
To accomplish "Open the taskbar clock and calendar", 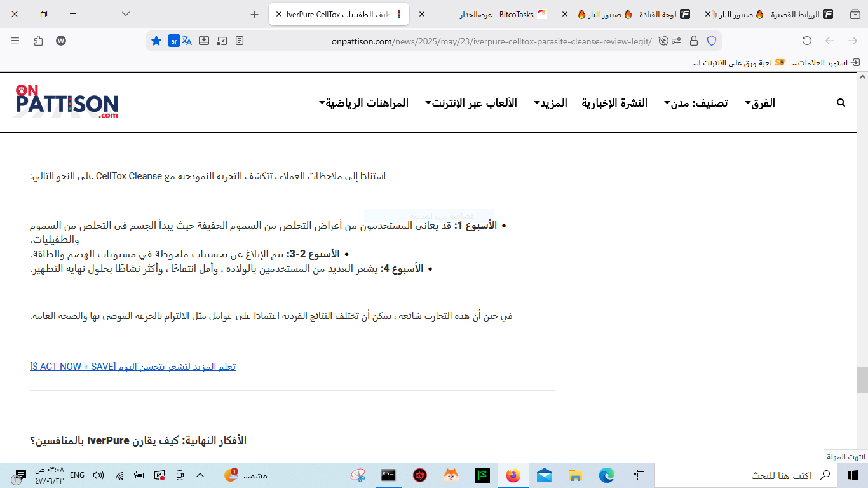I will coord(49,475).
